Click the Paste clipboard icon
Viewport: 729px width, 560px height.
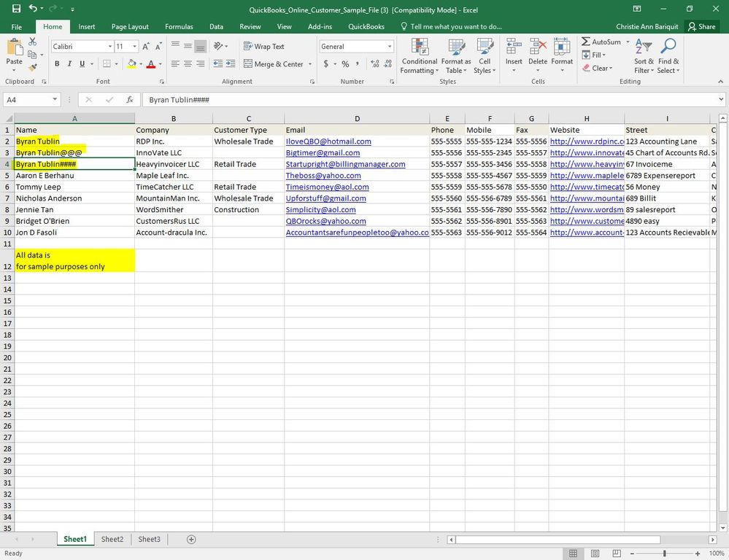[x=15, y=47]
